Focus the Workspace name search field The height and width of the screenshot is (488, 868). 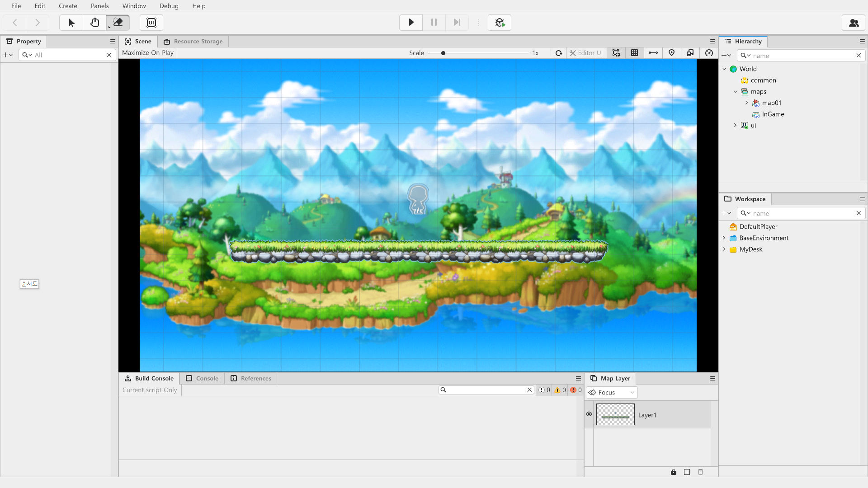[x=801, y=213]
